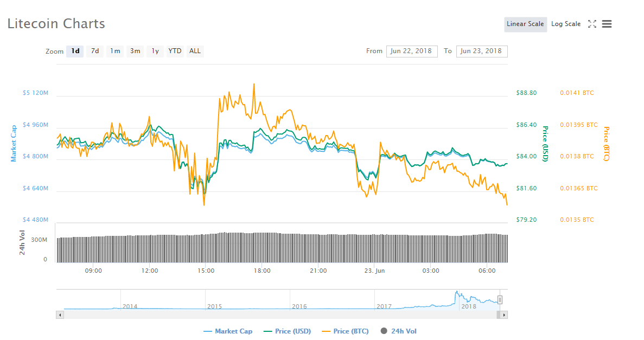Image resolution: width=644 pixels, height=340 pixels.
Task: Click the $79.20 price axis label
Action: (526, 220)
